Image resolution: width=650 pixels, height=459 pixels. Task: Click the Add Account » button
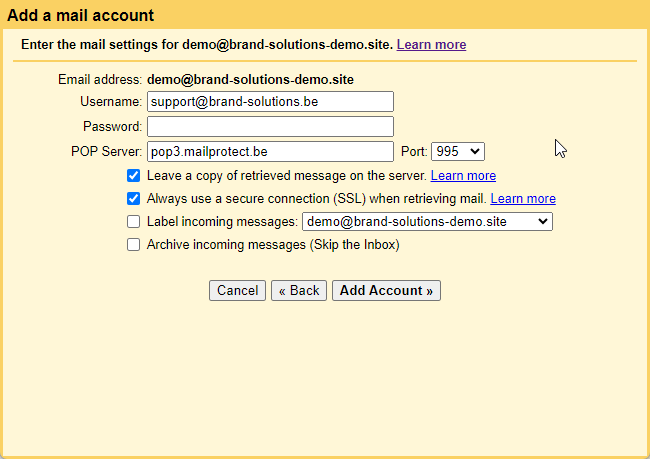point(386,291)
